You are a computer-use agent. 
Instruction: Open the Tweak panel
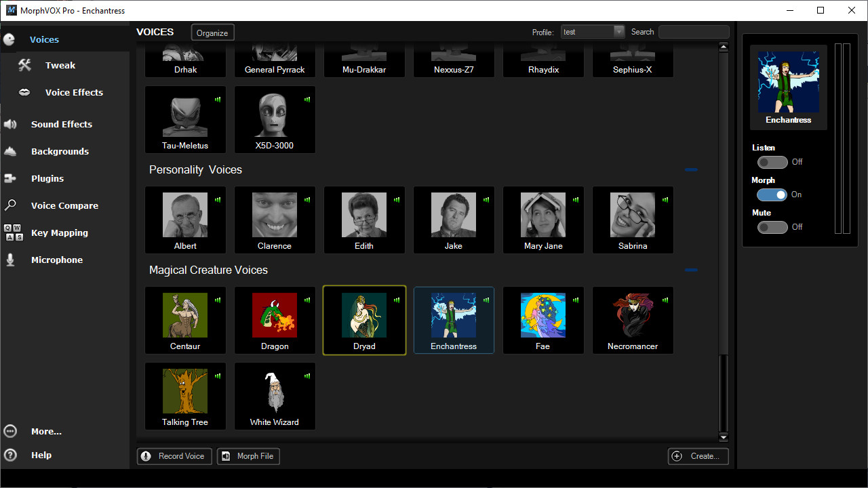coord(60,65)
